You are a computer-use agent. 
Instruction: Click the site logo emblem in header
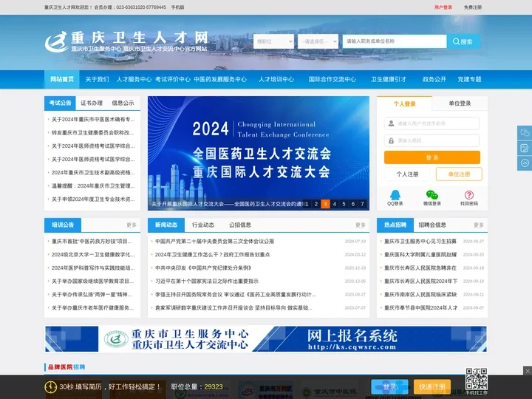pyautogui.click(x=56, y=41)
